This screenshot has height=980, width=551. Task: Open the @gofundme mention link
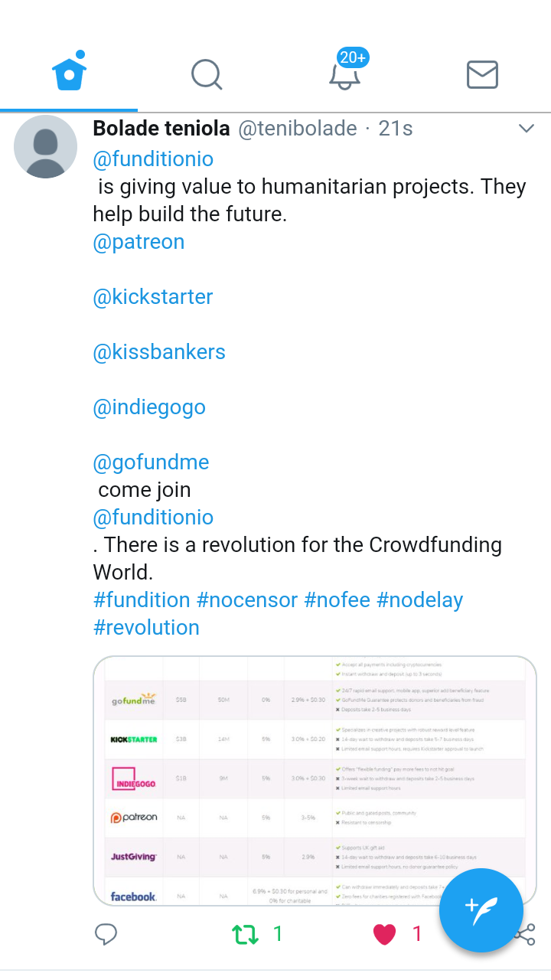151,462
